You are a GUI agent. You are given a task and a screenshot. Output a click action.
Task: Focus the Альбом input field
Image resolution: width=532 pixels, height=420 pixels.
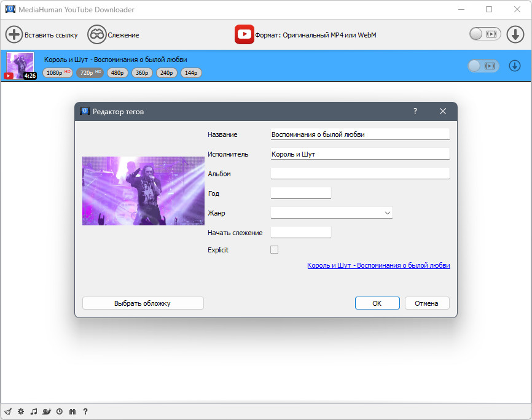pyautogui.click(x=360, y=173)
